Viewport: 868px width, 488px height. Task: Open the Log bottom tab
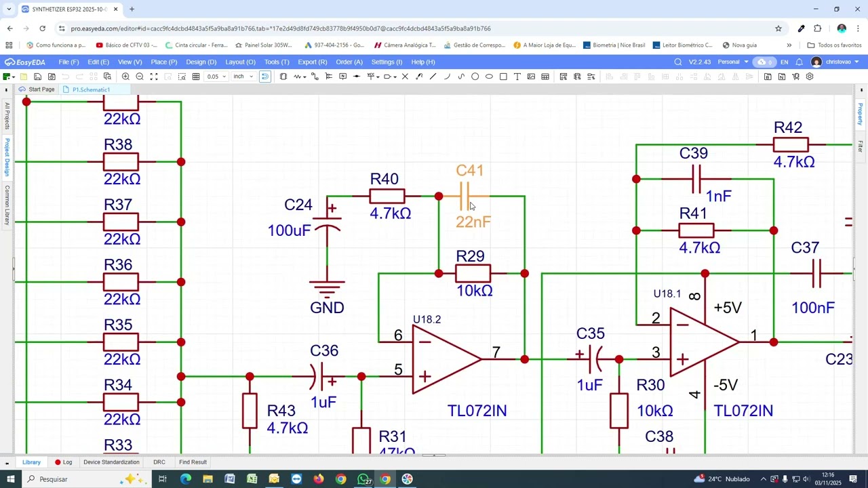(64, 462)
